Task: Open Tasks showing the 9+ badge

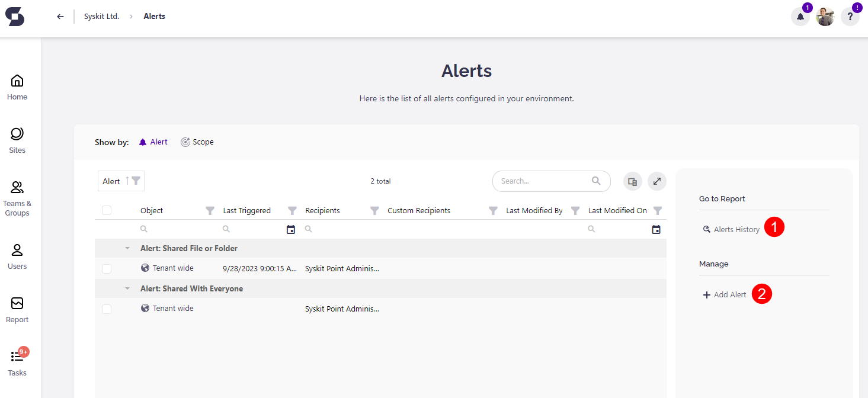Action: coord(17,360)
